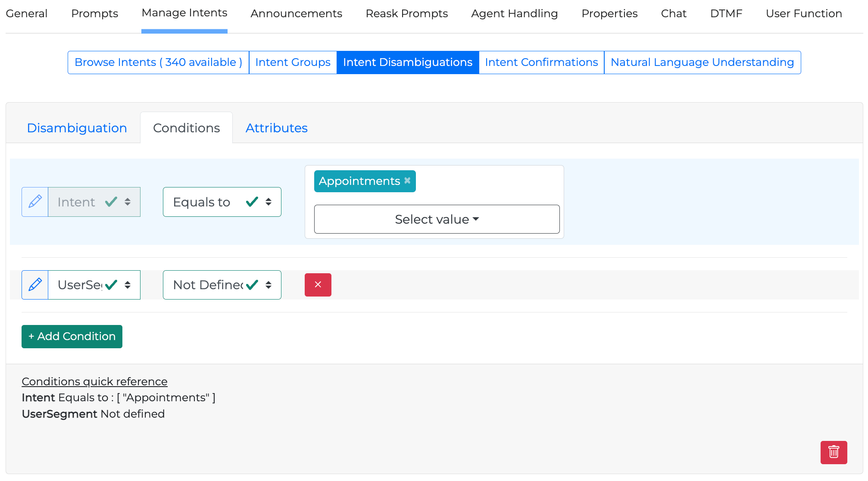Screen dimensions: 868x481
Task: Open Intent Confirmations section
Action: point(541,62)
